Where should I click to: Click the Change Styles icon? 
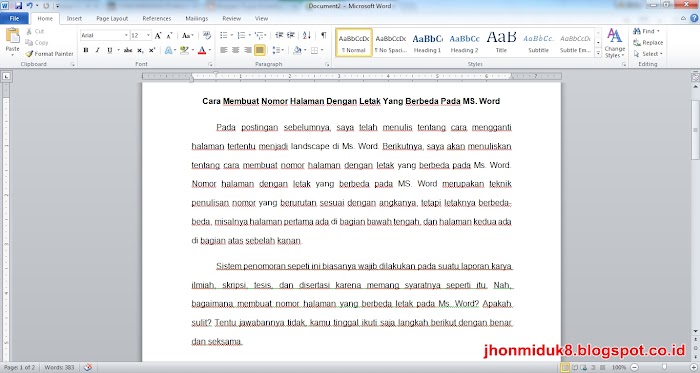[615, 43]
